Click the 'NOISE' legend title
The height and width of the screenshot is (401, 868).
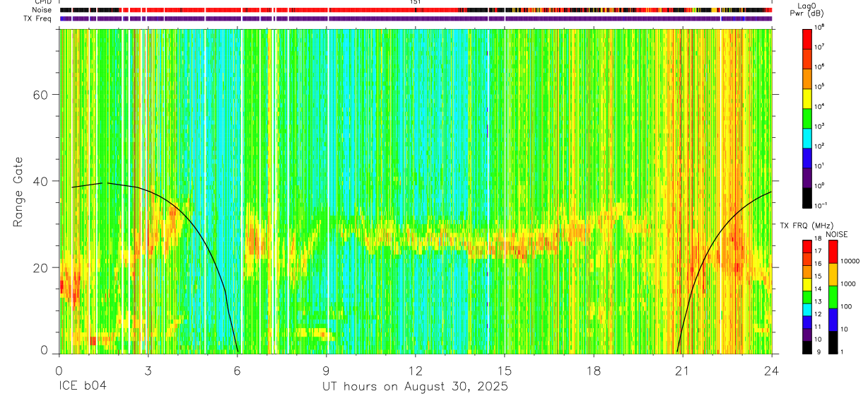coord(838,234)
